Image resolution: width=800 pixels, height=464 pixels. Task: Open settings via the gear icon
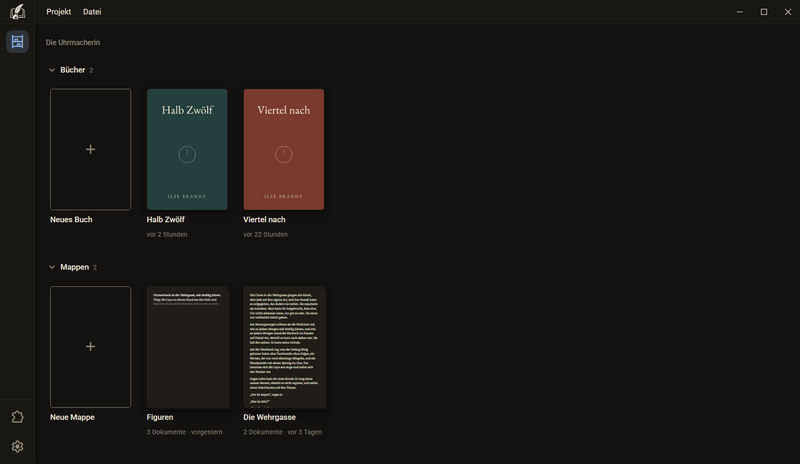17,447
